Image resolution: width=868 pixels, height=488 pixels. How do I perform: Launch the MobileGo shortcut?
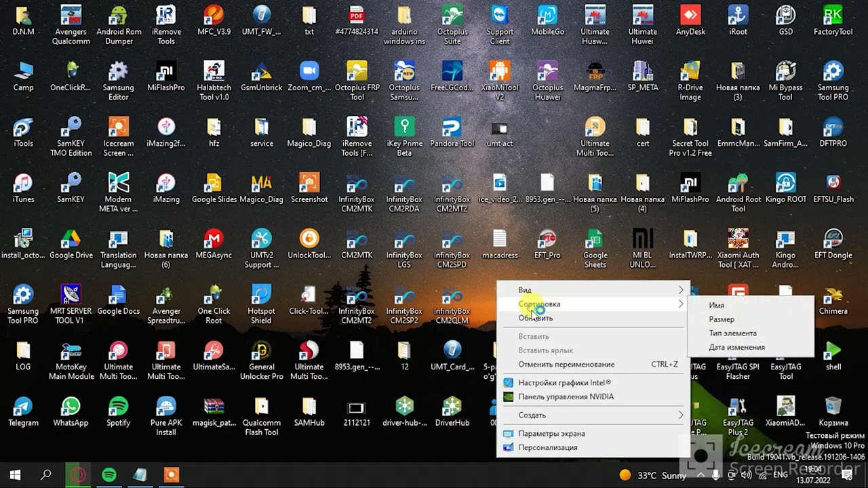click(x=547, y=20)
